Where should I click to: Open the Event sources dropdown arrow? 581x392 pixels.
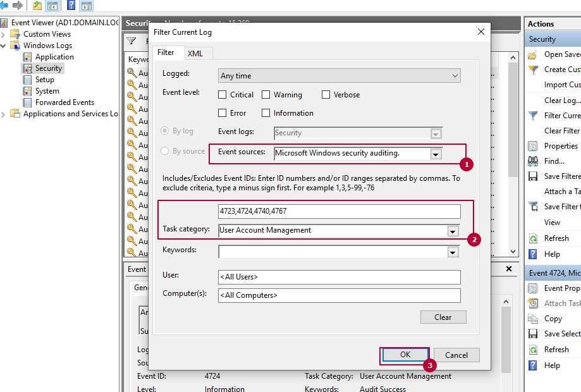[436, 154]
